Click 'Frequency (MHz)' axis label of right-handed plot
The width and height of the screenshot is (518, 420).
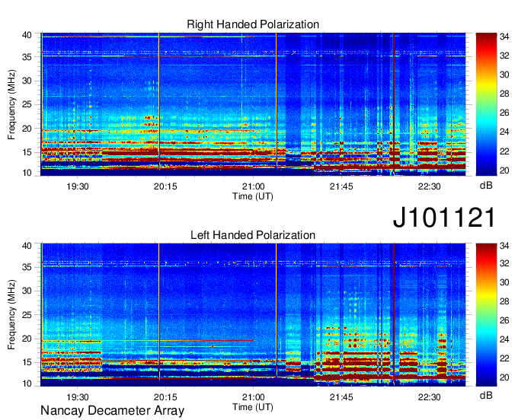[x=11, y=104]
